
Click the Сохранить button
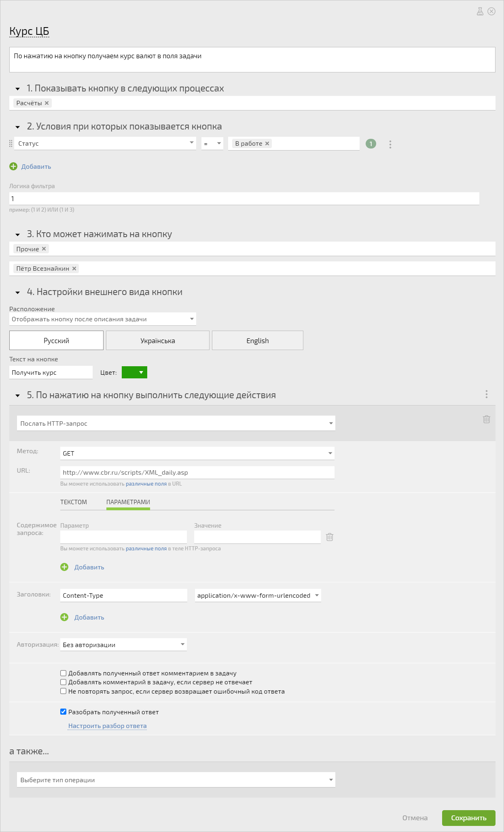469,818
